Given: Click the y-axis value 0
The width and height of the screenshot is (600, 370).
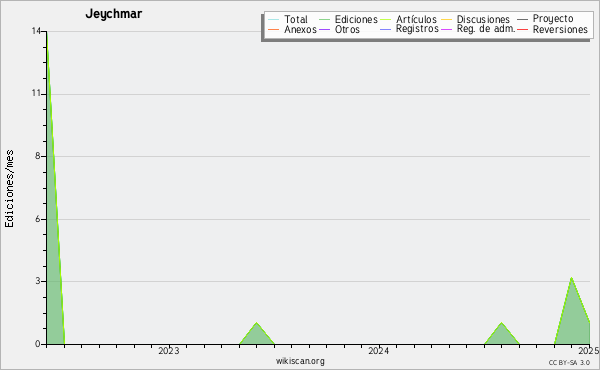Looking at the screenshot, I should [x=38, y=344].
